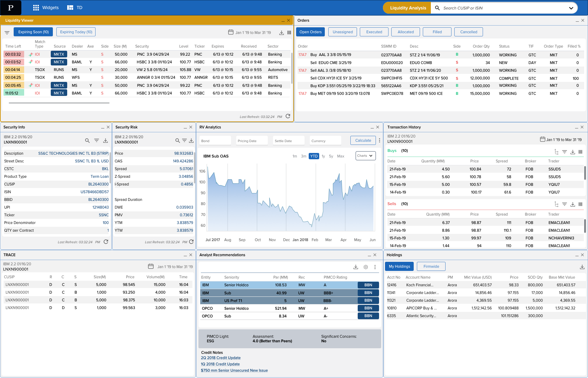Click the Search CUSIP or ISIN field
This screenshot has width=588, height=378.
504,8
